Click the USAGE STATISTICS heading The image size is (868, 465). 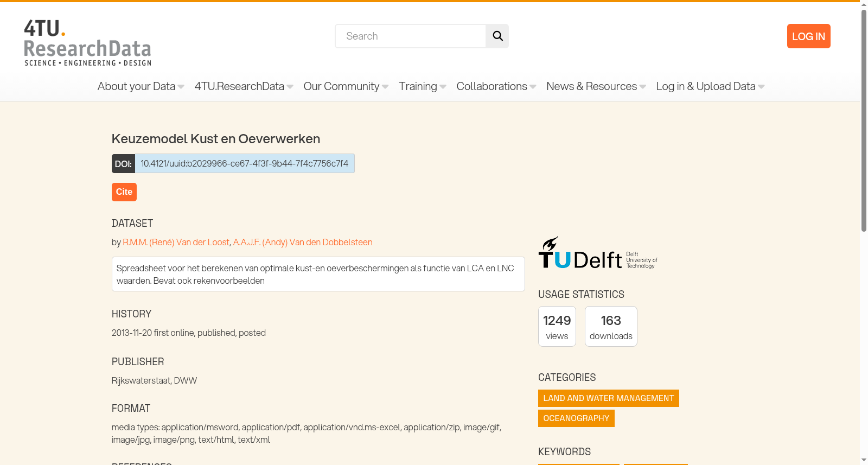coord(581,294)
